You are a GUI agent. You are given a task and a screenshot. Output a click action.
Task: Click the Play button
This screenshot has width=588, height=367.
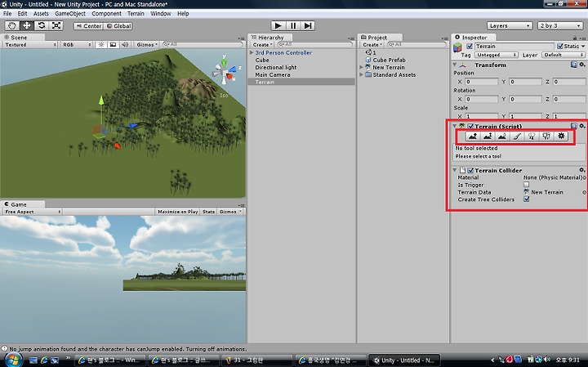pyautogui.click(x=278, y=25)
